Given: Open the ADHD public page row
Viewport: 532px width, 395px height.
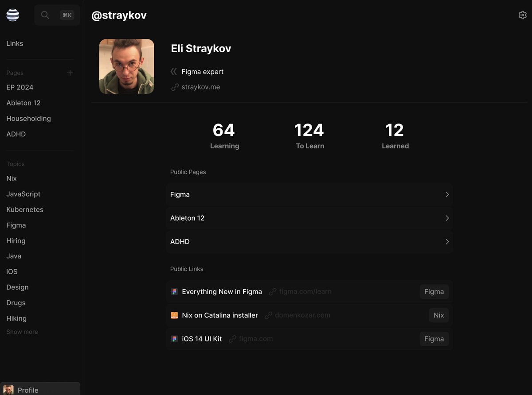Looking at the screenshot, I should tap(309, 242).
